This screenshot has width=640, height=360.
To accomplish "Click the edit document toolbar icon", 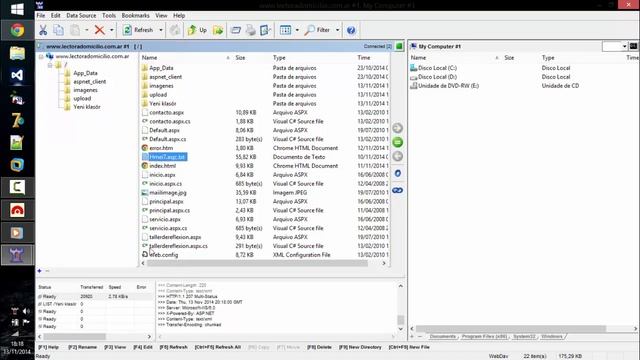I will pos(265,30).
